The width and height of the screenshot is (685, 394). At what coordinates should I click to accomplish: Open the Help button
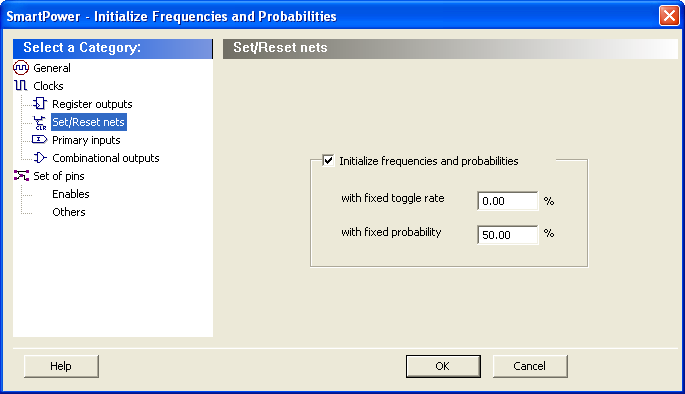click(x=61, y=366)
